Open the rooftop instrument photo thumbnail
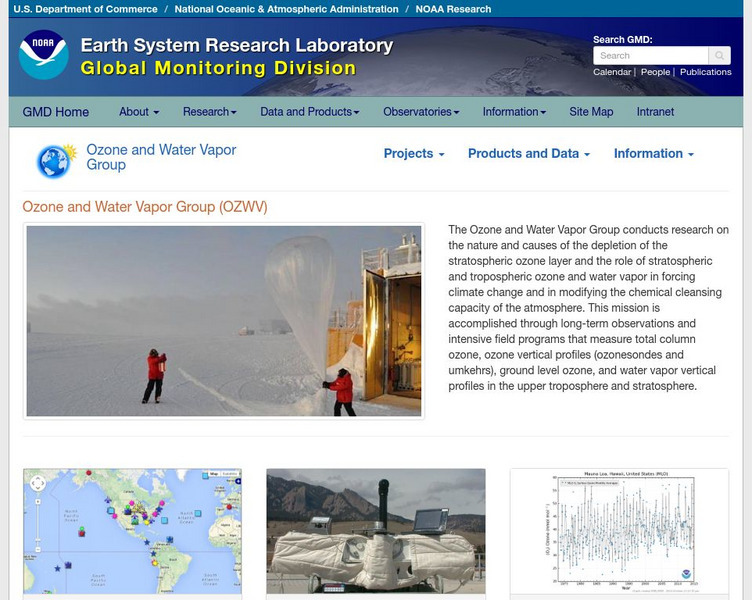 click(376, 531)
